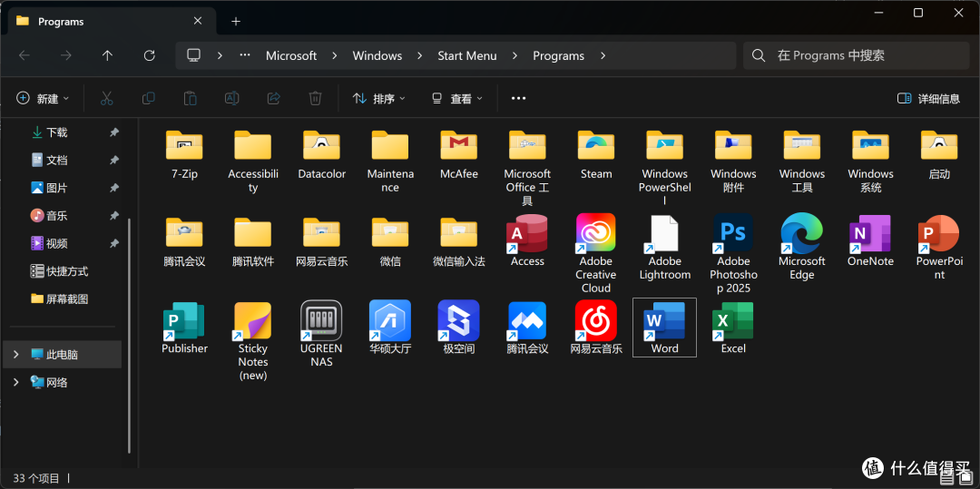This screenshot has width=980, height=489.
Task: Select the 7-Zip folder
Action: tap(184, 154)
